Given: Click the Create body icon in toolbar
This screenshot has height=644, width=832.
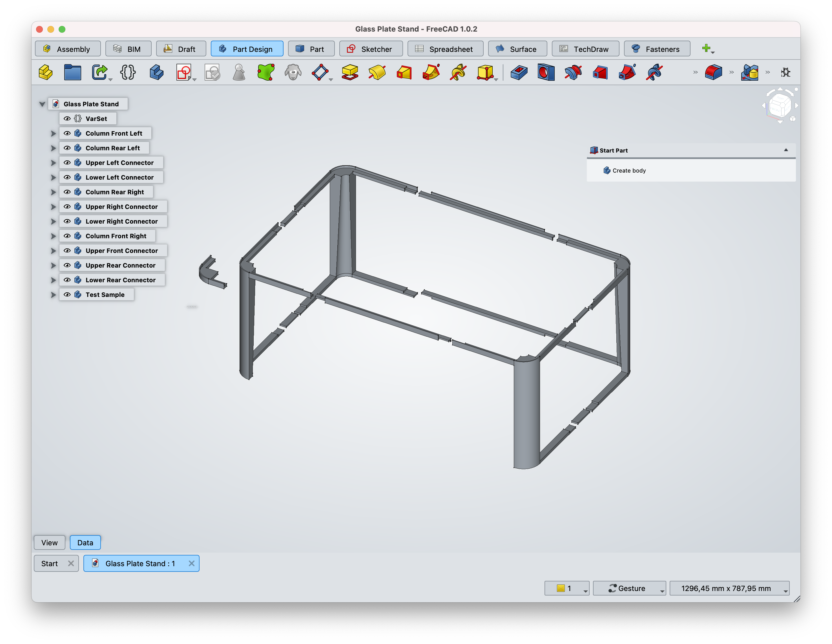Looking at the screenshot, I should [x=156, y=72].
